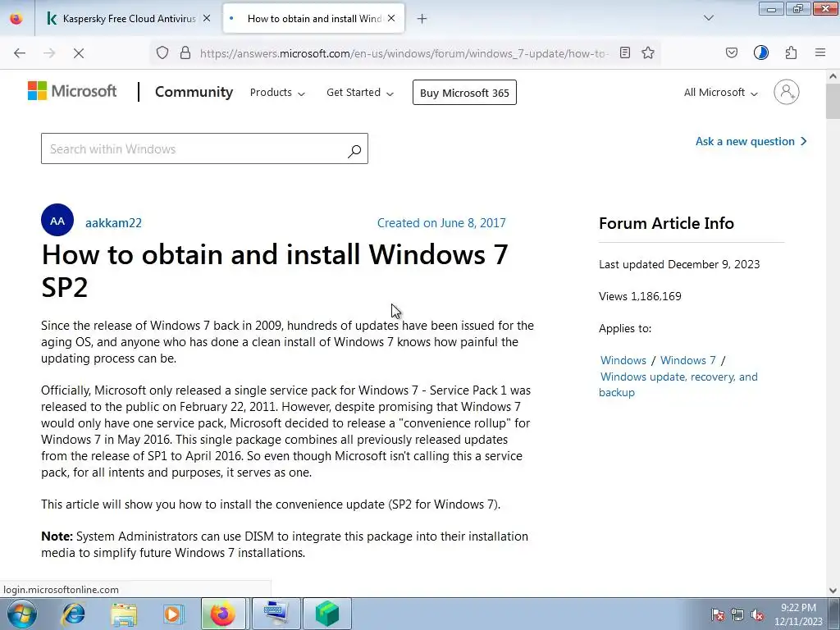840x630 pixels.
Task: Click the page vertical scrollbar thumb
Action: pos(833,101)
